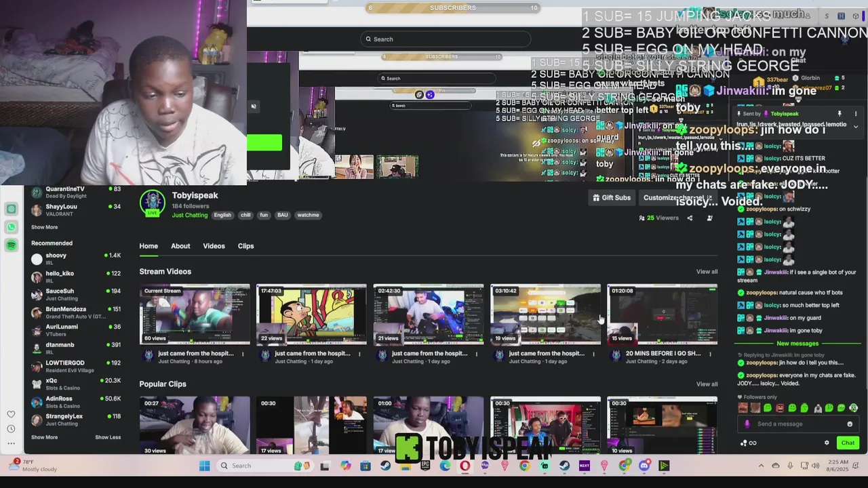View all Popular Clips
Screen dimensions: 868x488
pos(707,384)
